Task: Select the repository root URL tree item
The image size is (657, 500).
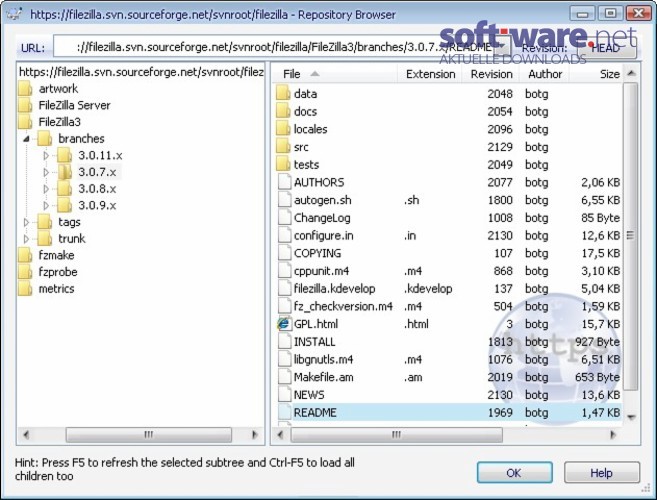Action: [141, 72]
